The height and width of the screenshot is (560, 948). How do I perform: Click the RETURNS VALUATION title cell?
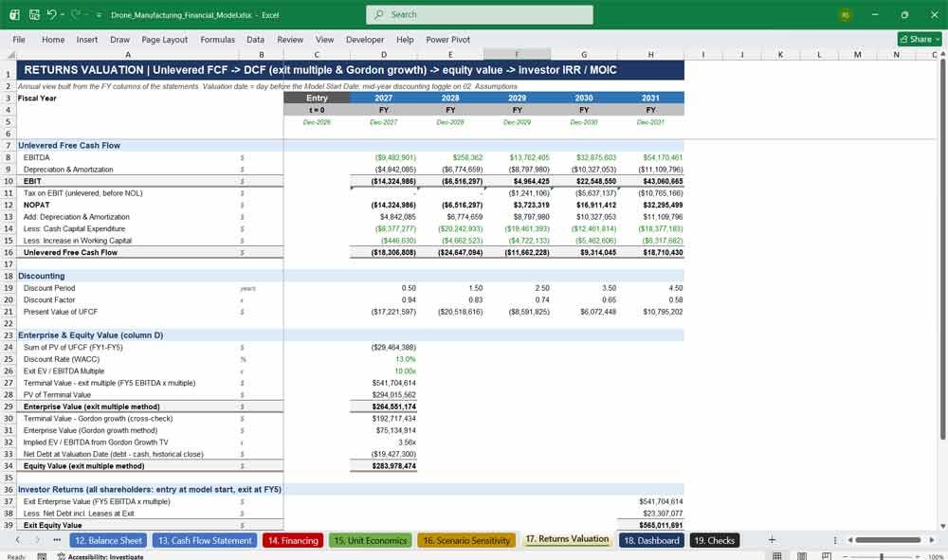coord(351,70)
